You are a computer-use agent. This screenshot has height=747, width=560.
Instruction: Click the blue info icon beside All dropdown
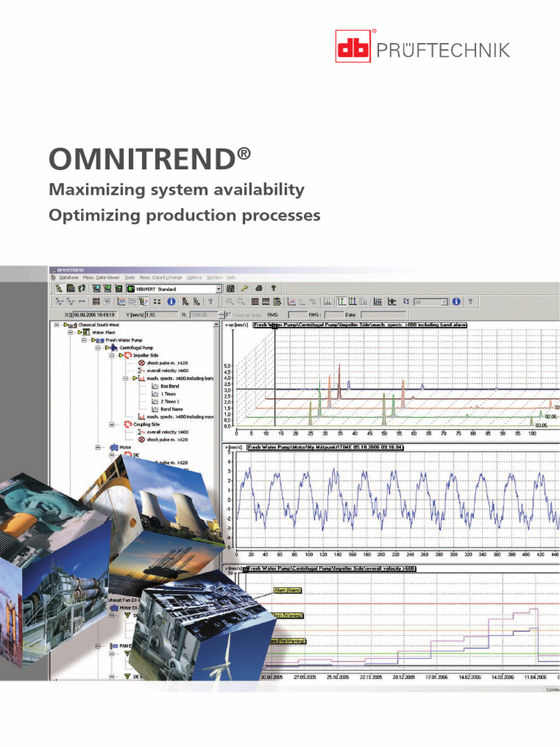pos(456,301)
